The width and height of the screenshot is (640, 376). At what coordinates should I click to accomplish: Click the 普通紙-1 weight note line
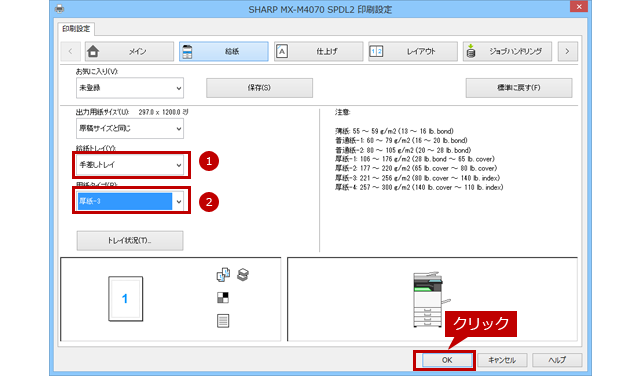(401, 140)
